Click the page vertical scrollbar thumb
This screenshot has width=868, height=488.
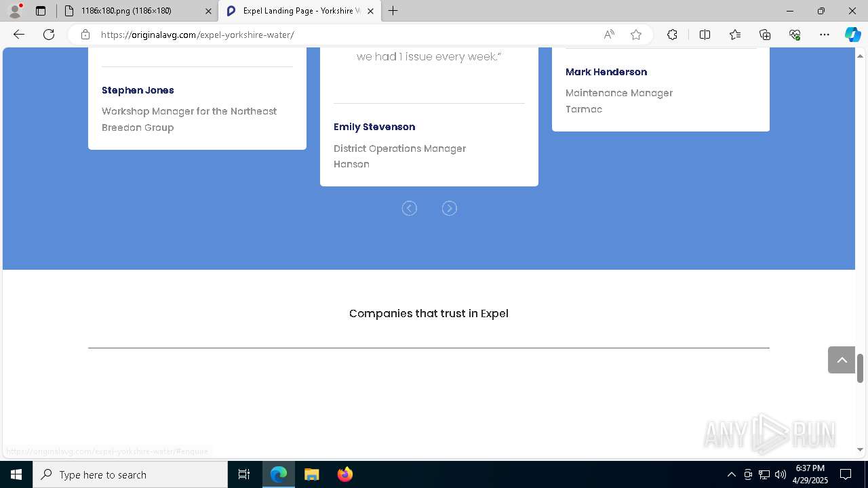tap(861, 368)
